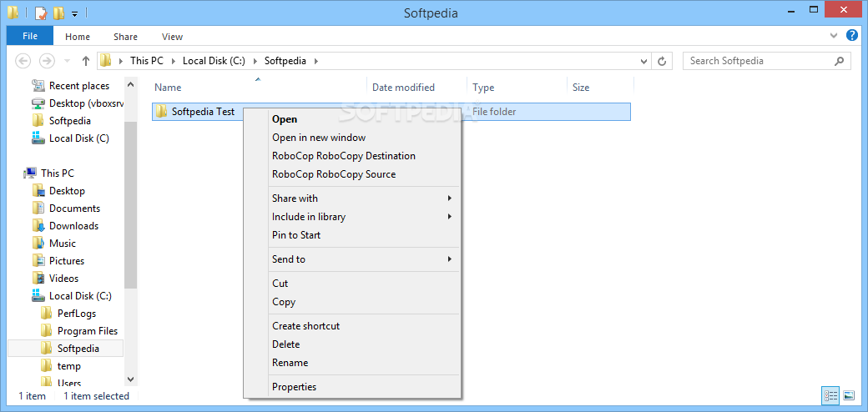This screenshot has width=868, height=412.
Task: Click breadcrumb arrow after Local Disk (C:)
Action: tap(255, 61)
